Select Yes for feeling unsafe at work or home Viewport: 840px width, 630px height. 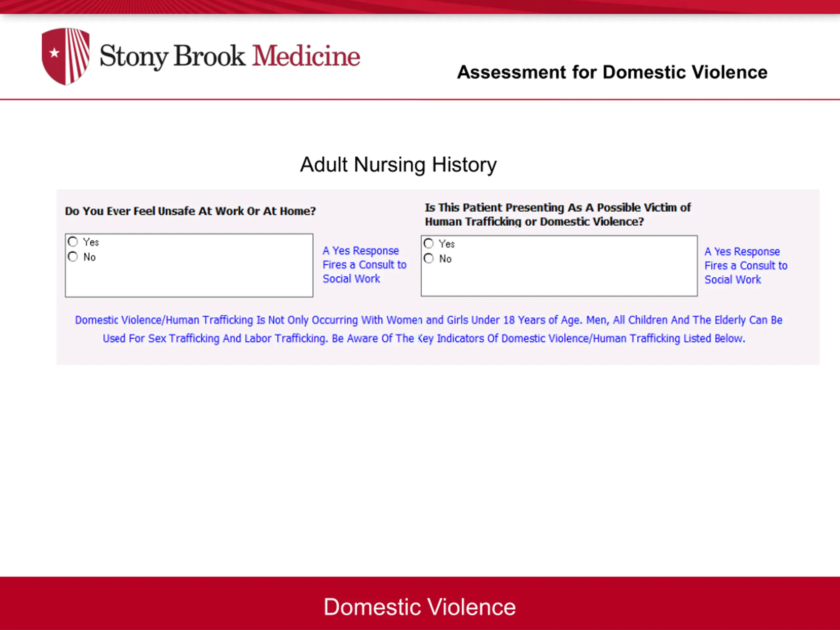[x=73, y=242]
